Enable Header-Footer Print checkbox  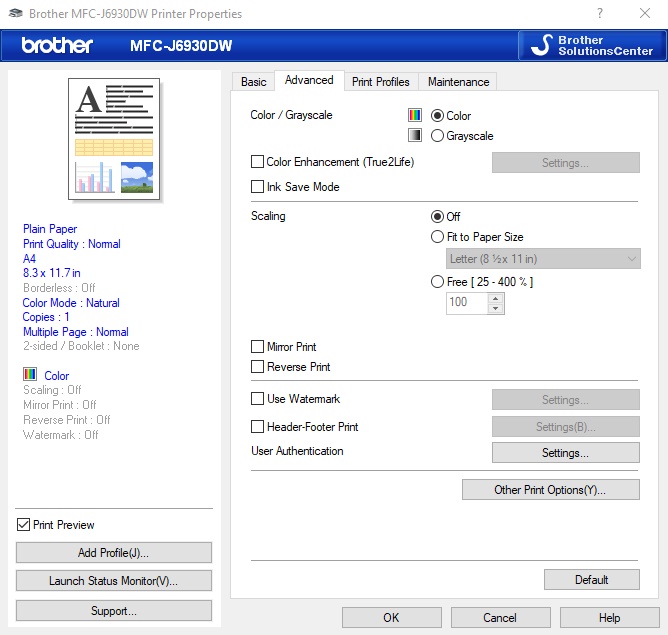tap(257, 426)
